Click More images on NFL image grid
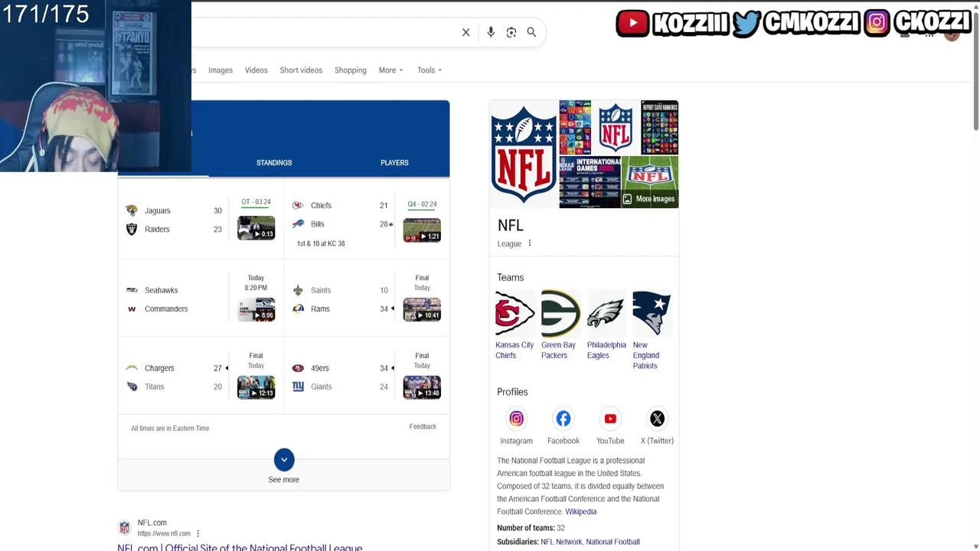The height and width of the screenshot is (551, 980). click(x=649, y=199)
